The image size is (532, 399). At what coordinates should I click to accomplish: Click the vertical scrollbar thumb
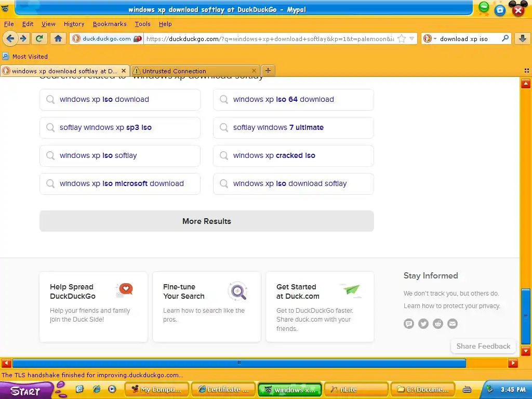tap(526, 316)
